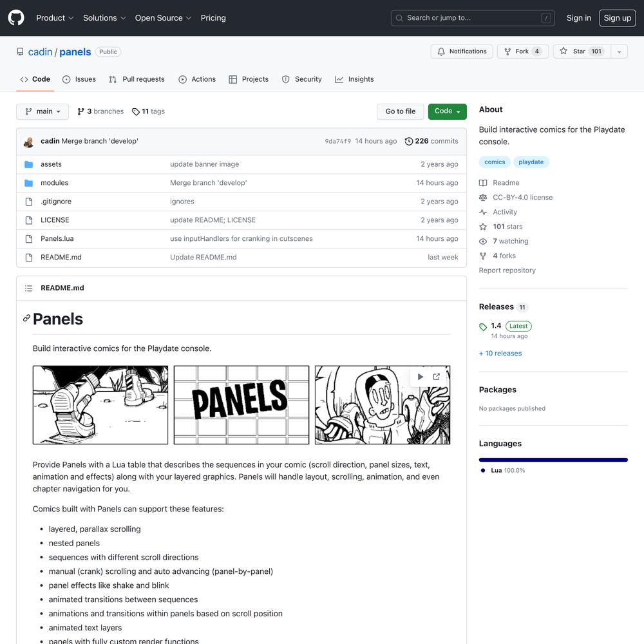The image size is (644, 644).
Task: Switch to the Actions tab
Action: click(x=197, y=79)
